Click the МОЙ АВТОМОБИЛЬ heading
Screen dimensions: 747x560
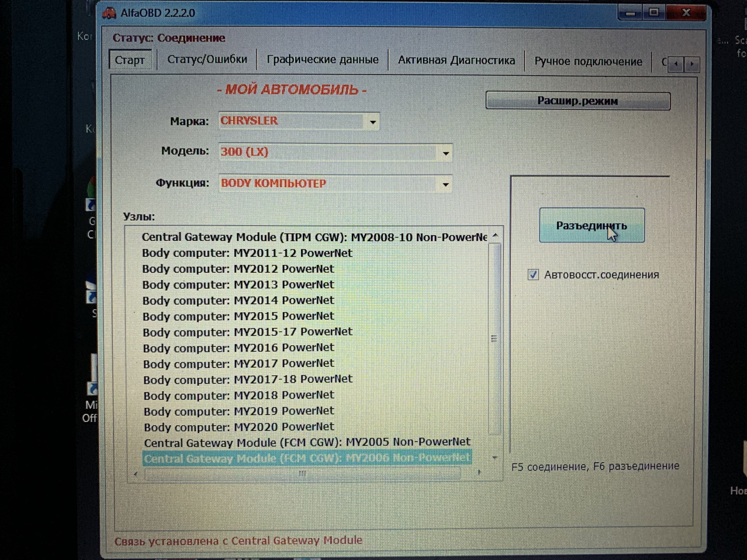coord(292,90)
